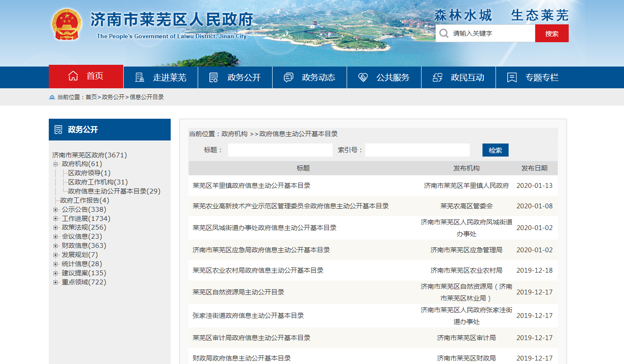Click the small home icon in breadcrumb
Image resolution: width=624 pixels, height=364 pixels.
(52, 97)
